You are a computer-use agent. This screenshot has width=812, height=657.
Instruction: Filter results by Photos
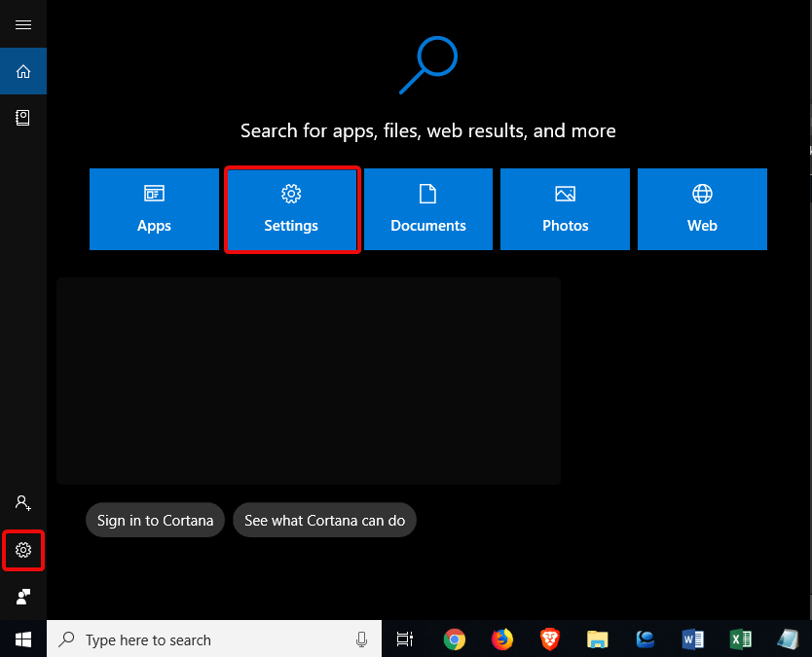pos(565,209)
